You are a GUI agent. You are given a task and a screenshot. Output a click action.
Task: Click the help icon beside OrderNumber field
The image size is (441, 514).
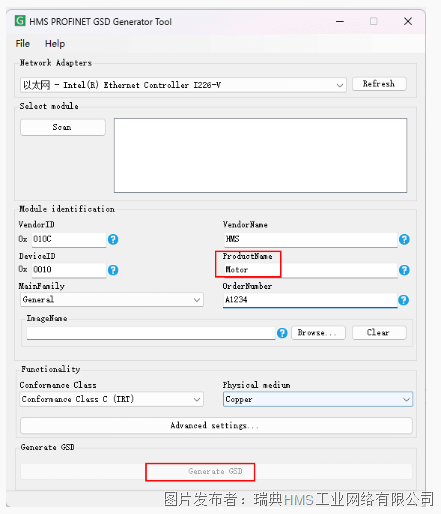[403, 300]
